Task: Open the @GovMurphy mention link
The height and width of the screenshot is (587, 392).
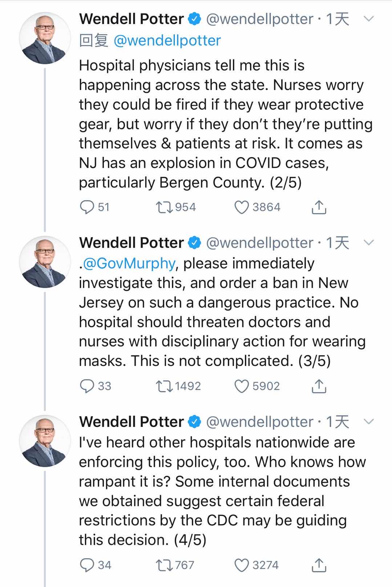Action: pos(129,263)
